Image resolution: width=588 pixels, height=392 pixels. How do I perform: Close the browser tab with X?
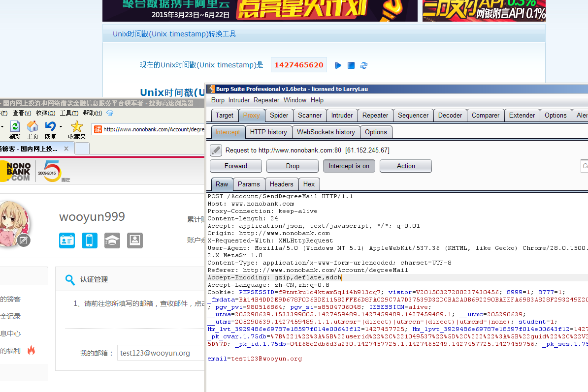point(66,149)
